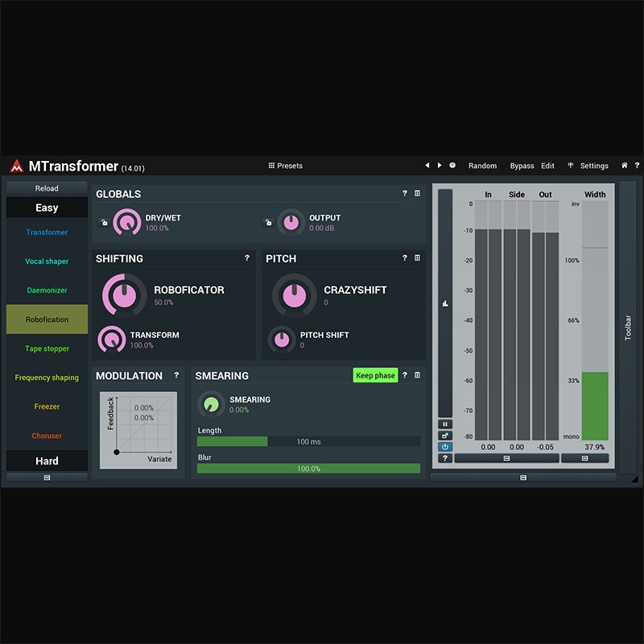Click the Blur 100.0% slider

[308, 469]
